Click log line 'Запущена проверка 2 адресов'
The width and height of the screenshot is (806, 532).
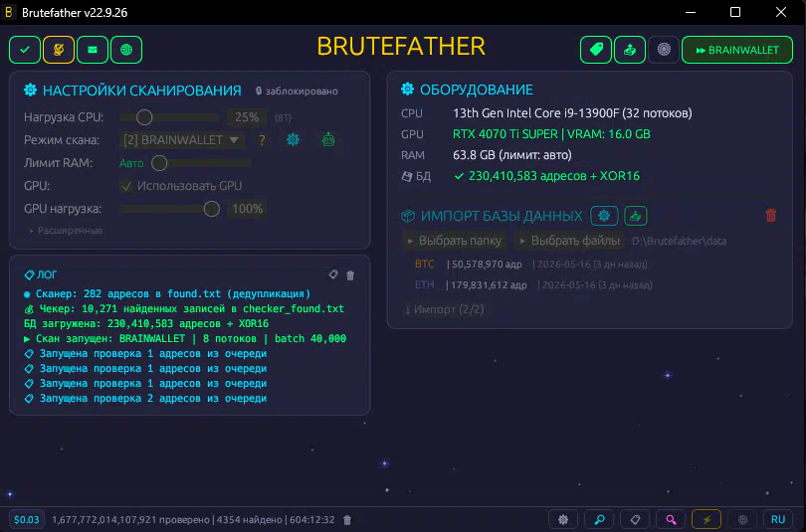[145, 399]
